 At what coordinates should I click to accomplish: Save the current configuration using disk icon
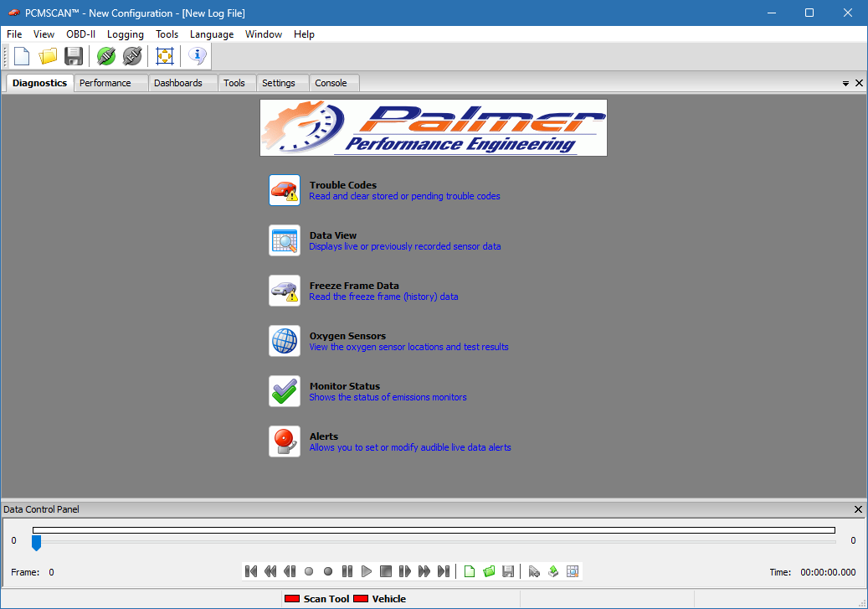pos(74,55)
